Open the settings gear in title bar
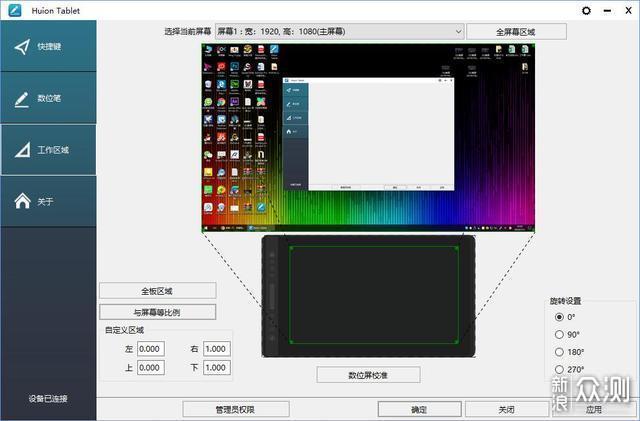Screen dimensions: 640x421 click(586, 11)
